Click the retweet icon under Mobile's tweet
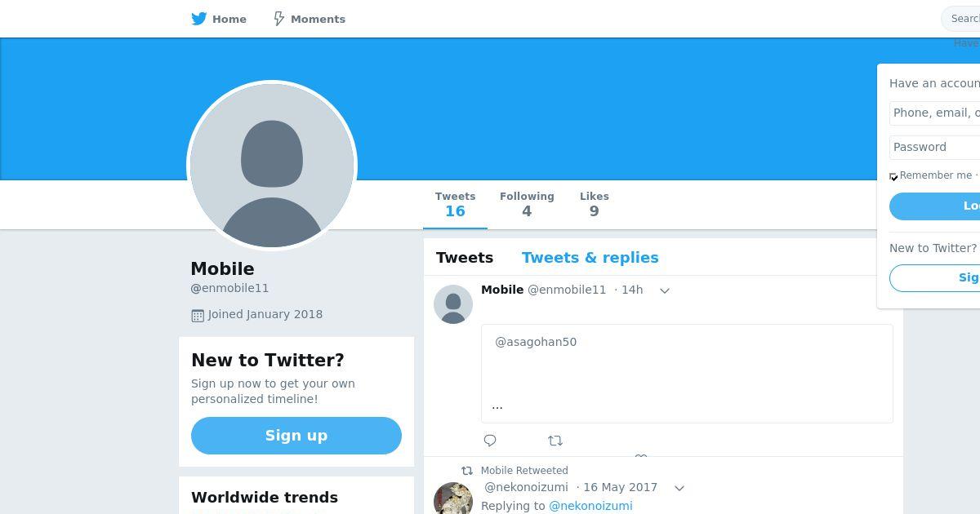Viewport: 980px width, 514px height. pos(555,441)
